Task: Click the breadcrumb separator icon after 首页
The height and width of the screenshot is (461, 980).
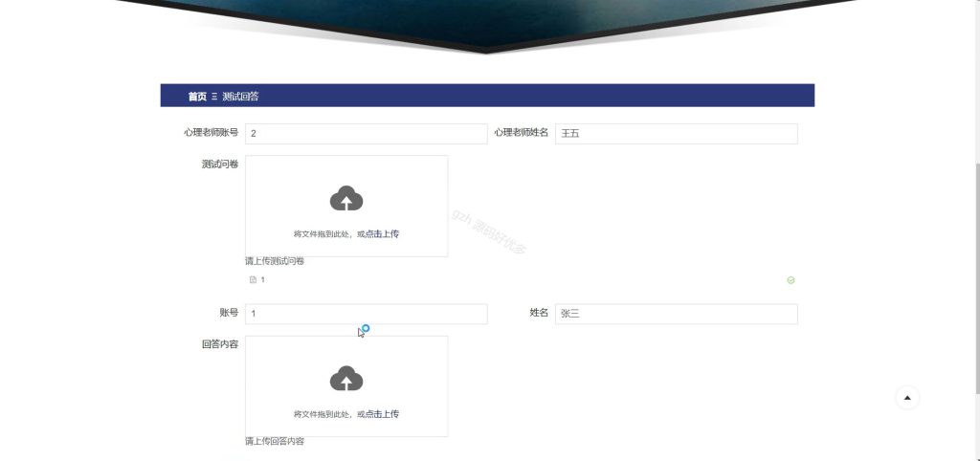Action: click(214, 97)
